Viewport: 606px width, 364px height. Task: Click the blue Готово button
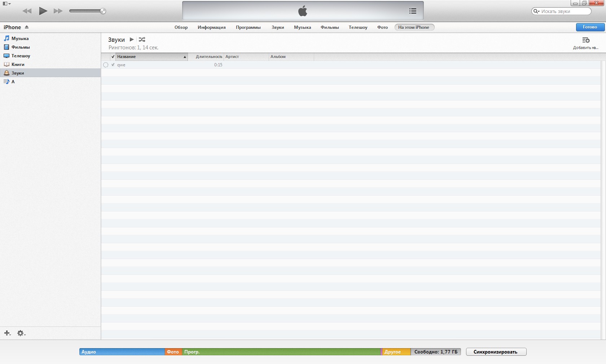[590, 27]
